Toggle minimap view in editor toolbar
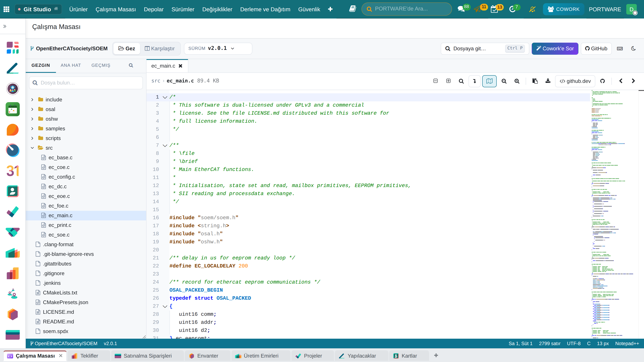 tap(489, 81)
